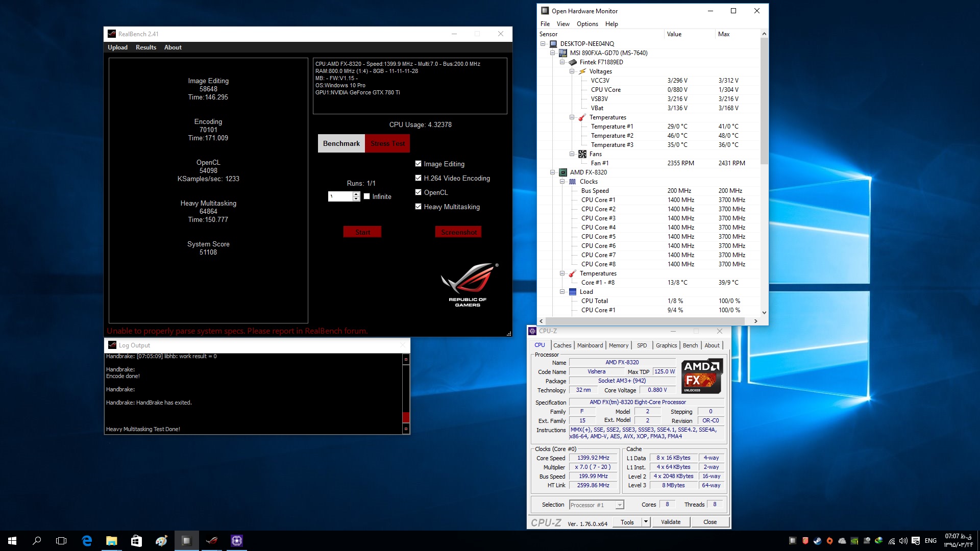Open File Explorer from the taskbar
Viewport: 980px width, 551px height.
[111, 541]
